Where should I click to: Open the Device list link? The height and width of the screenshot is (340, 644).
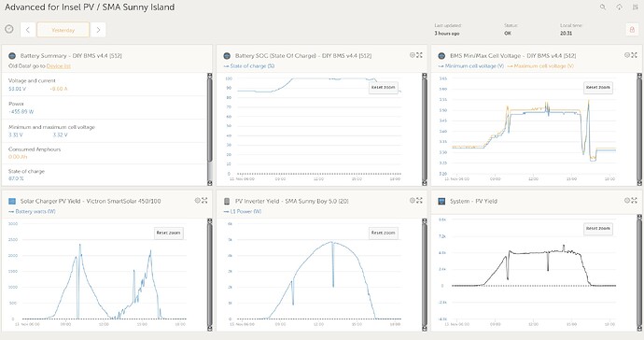[58, 65]
